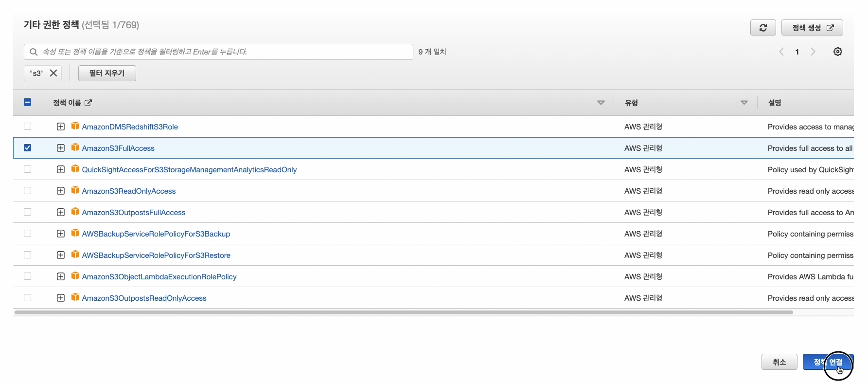Image resolution: width=868 pixels, height=383 pixels.
Task: Uncheck the AmazonS3FullAccess checkbox
Action: point(28,148)
